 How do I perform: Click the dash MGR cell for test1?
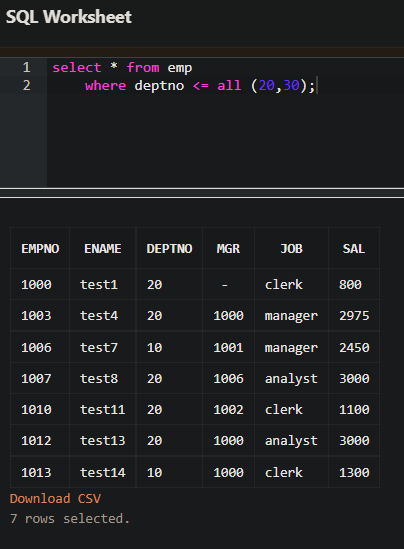(228, 284)
